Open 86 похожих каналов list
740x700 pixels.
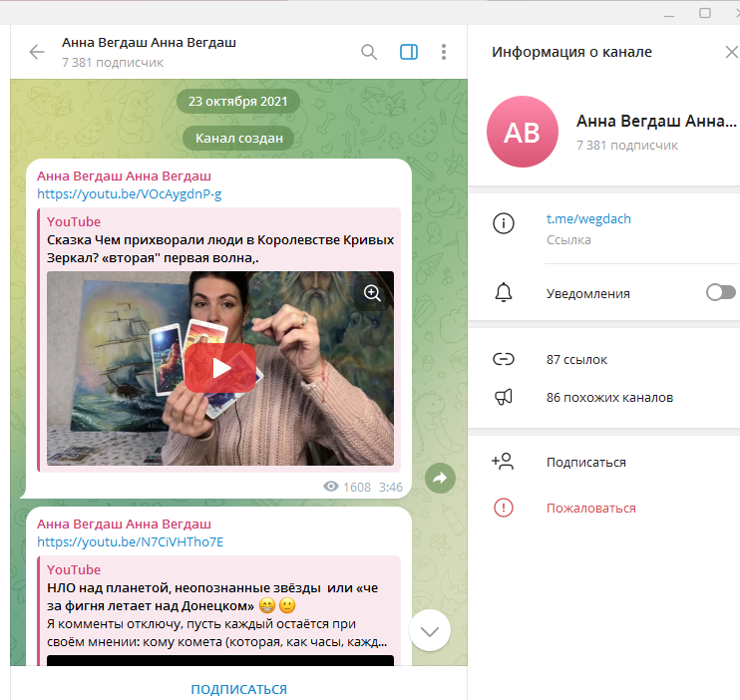[609, 398]
